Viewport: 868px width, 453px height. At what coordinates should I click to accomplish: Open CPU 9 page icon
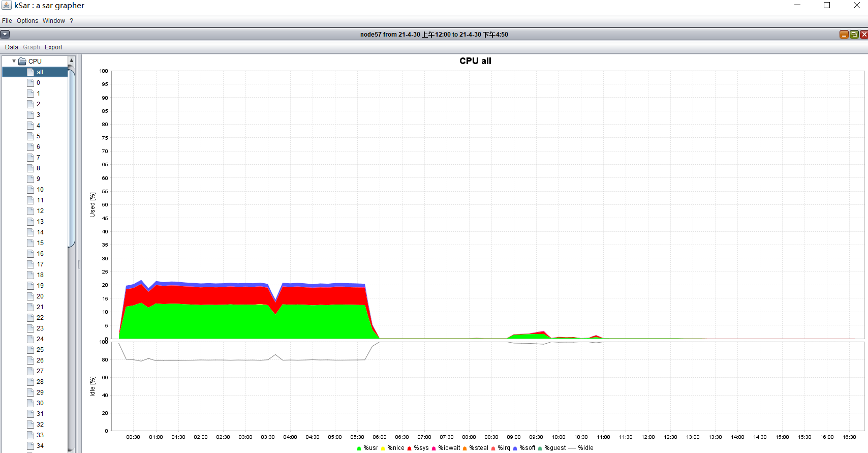[x=30, y=178]
